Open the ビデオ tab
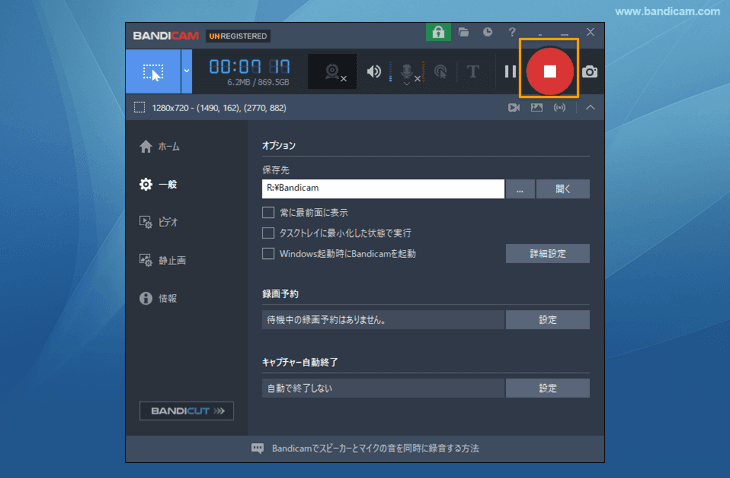Image resolution: width=730 pixels, height=478 pixels. pyautogui.click(x=158, y=222)
